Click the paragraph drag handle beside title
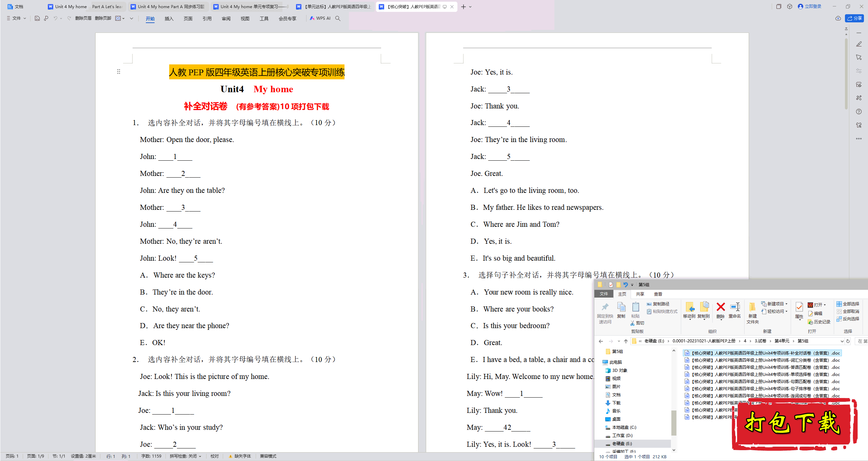The image size is (868, 461). point(119,72)
